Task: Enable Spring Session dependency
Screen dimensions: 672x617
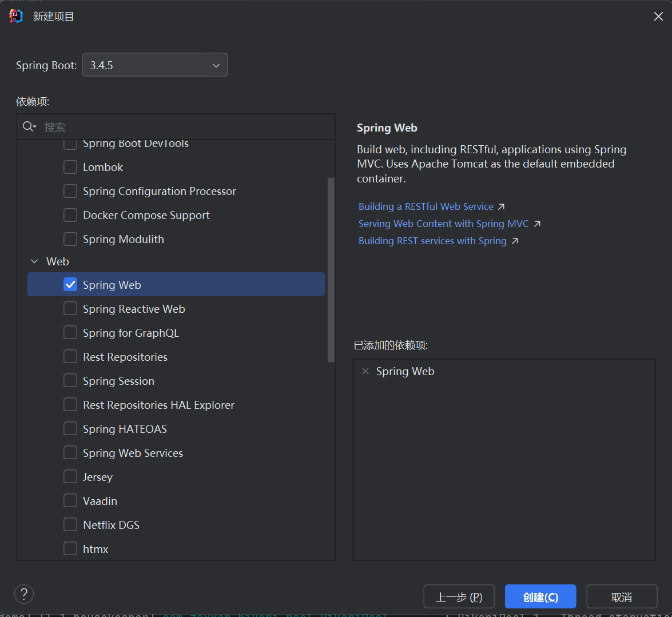Action: 70,380
